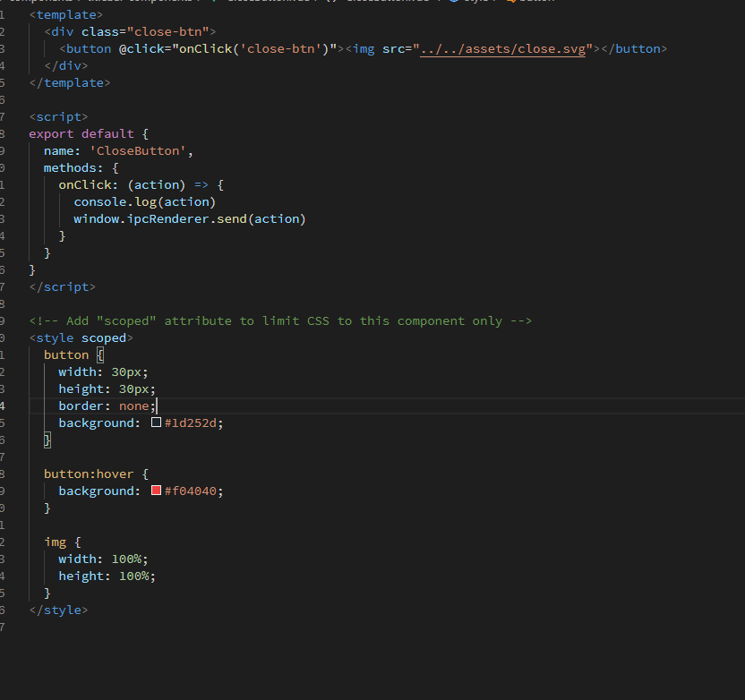This screenshot has height=700, width=745.
Task: Open the CloseButton.vue breadcrumb entry
Action: coord(278,3)
